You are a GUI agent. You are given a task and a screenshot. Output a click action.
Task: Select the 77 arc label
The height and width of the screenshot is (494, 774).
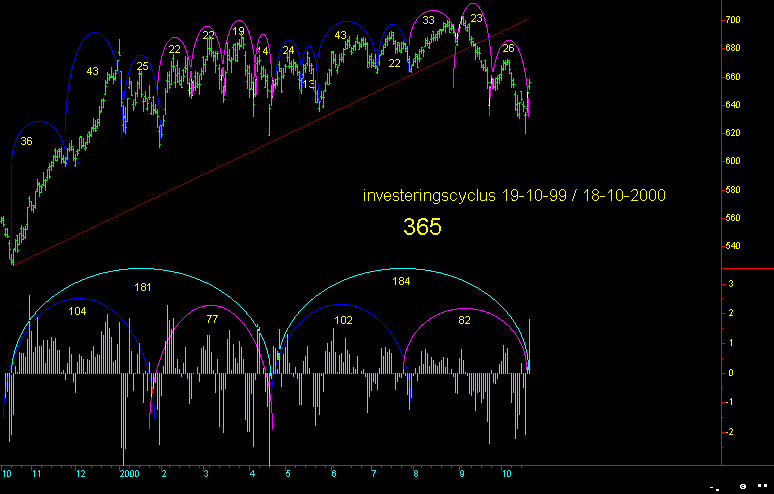point(212,319)
